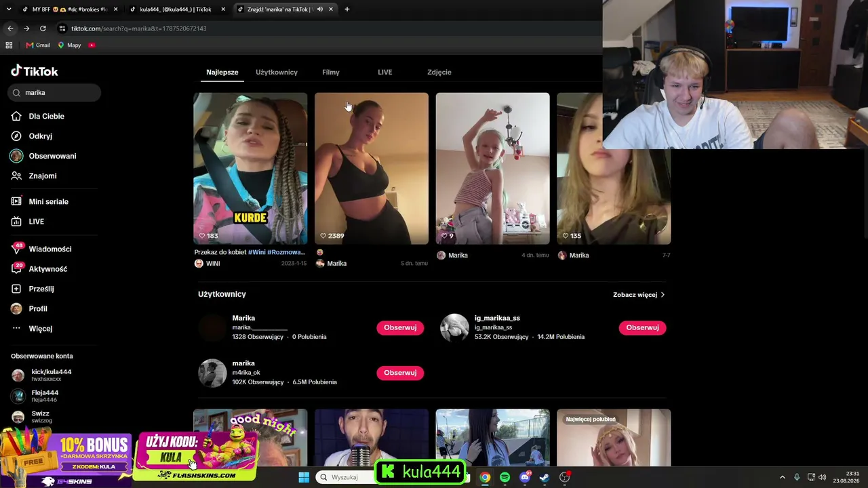Switch to the Najlepsze tab
Image resolution: width=868 pixels, height=488 pixels.
(x=222, y=72)
